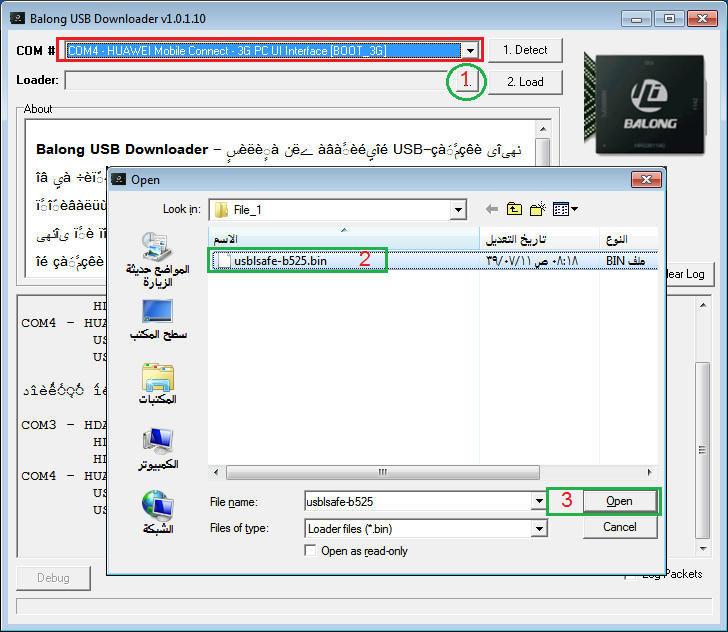The height and width of the screenshot is (632, 728).
Task: Open Recent Places in sidebar
Action: pos(157,260)
